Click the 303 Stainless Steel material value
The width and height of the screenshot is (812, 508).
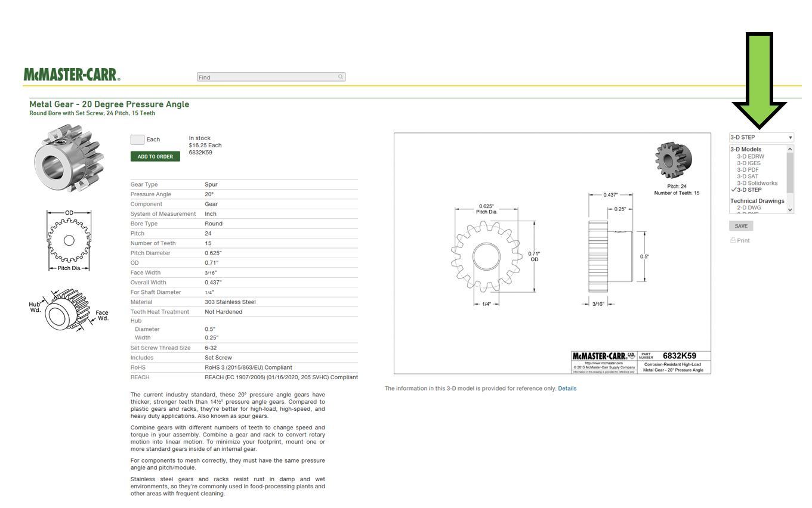(x=230, y=302)
